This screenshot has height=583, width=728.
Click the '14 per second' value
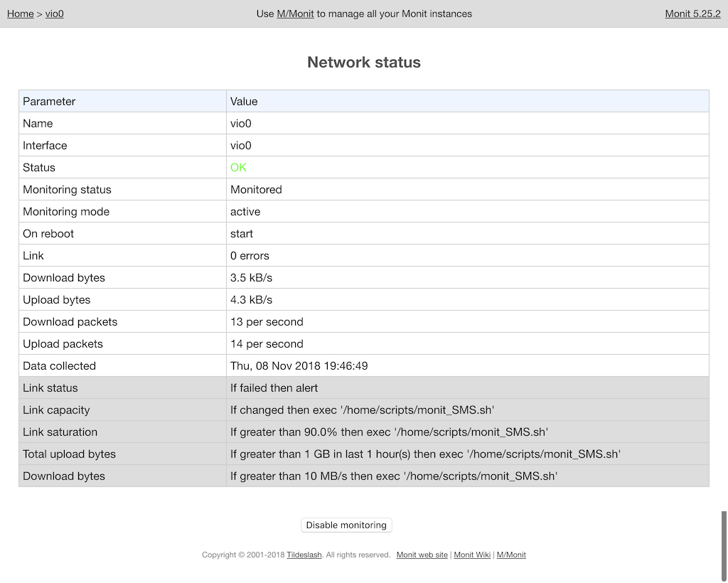[x=267, y=344]
